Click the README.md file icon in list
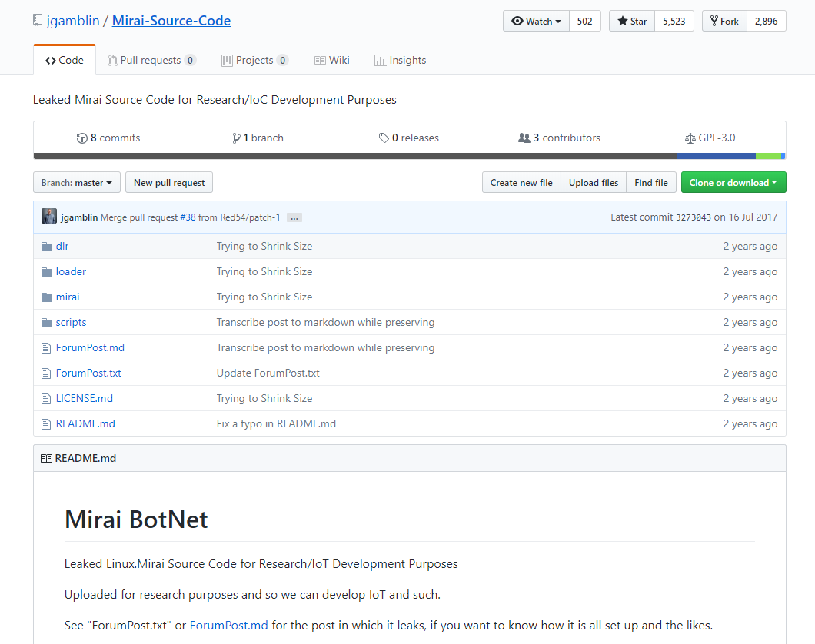Image resolution: width=815 pixels, height=644 pixels. (x=46, y=423)
